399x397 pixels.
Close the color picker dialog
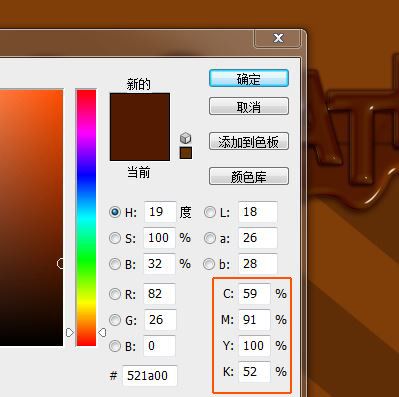tap(278, 38)
